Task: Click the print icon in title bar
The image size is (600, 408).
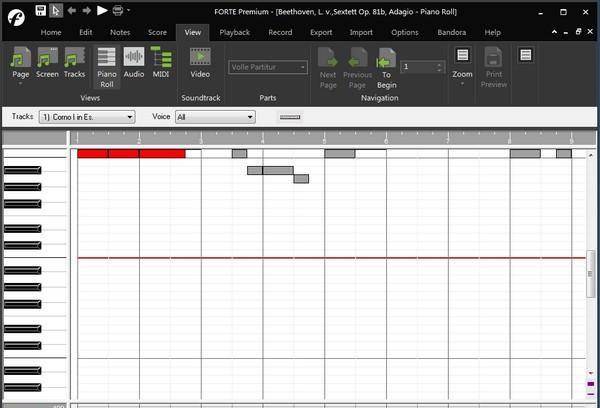Action: (x=118, y=11)
